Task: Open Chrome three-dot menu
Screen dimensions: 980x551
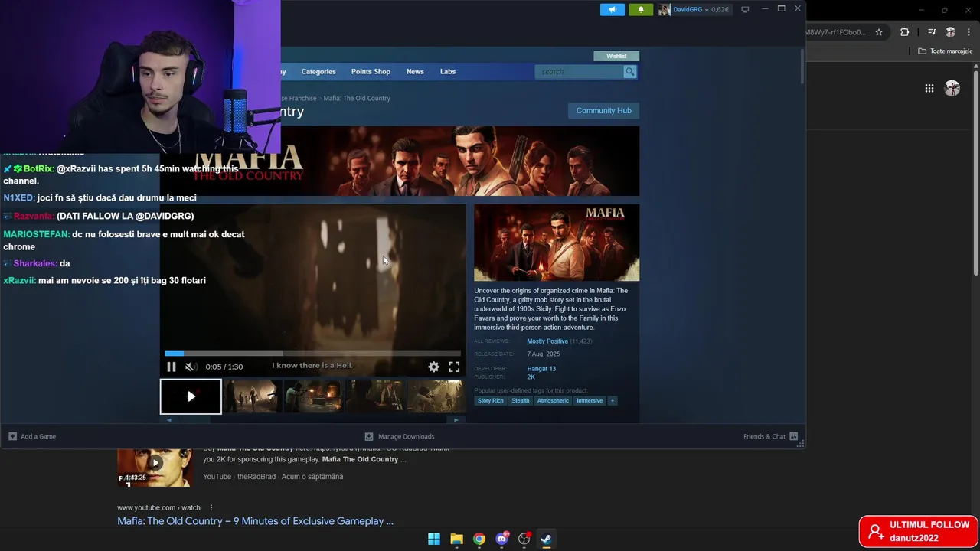Action: [x=969, y=32]
